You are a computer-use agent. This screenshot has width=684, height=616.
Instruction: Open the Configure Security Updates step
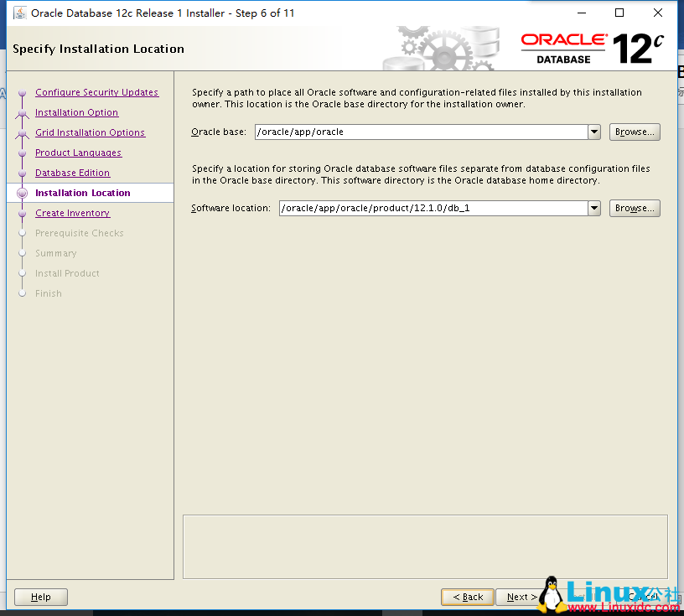tap(96, 92)
